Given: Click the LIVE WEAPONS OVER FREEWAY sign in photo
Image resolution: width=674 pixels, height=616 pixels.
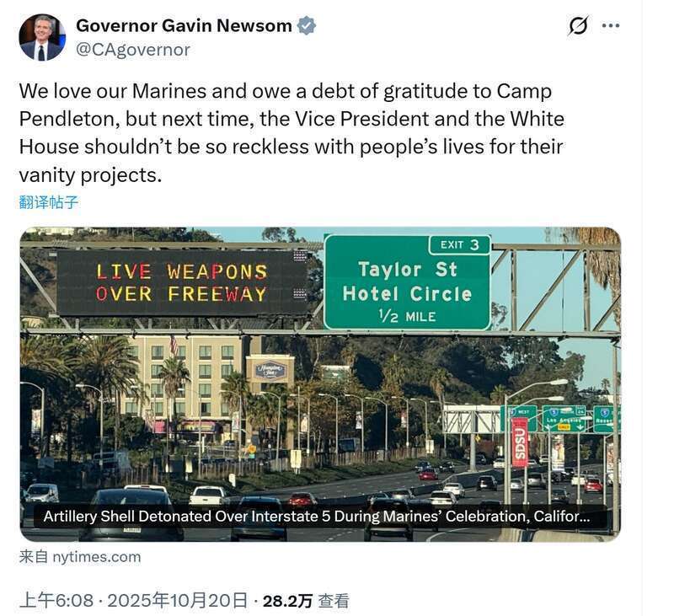Looking at the screenshot, I should (181, 283).
